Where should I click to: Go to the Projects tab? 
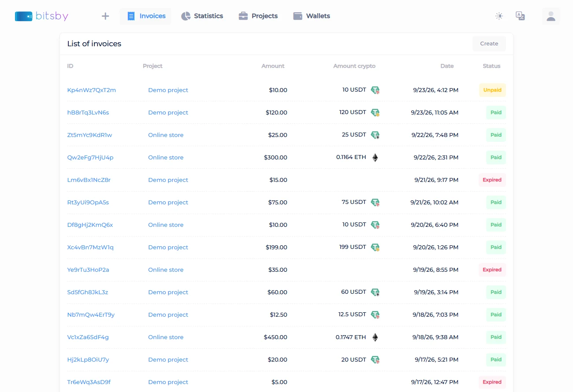click(258, 16)
